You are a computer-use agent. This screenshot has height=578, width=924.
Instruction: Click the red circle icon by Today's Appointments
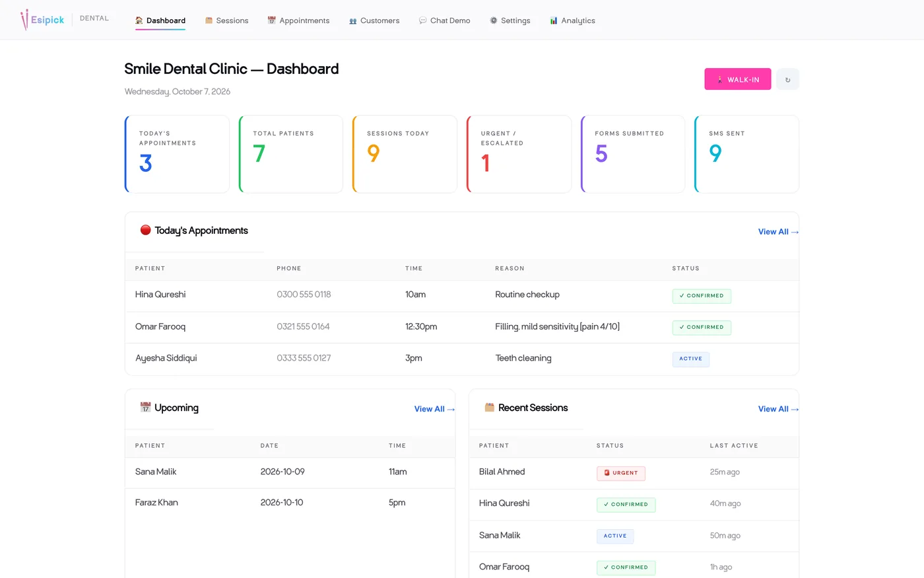145,230
